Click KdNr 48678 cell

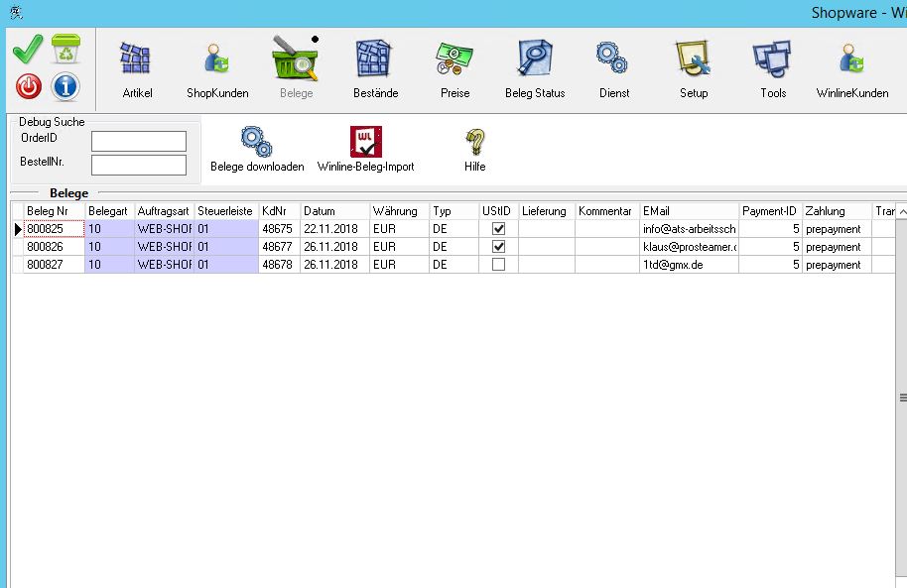(280, 265)
